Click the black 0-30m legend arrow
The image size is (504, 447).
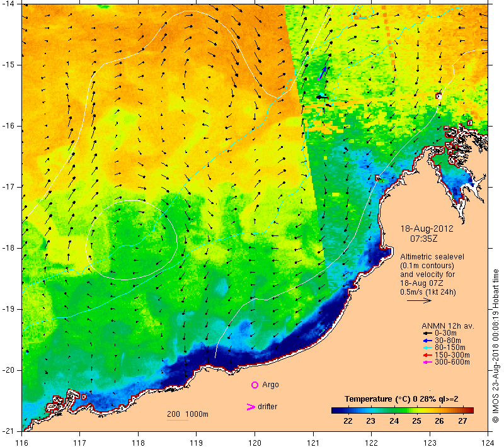(x=428, y=333)
